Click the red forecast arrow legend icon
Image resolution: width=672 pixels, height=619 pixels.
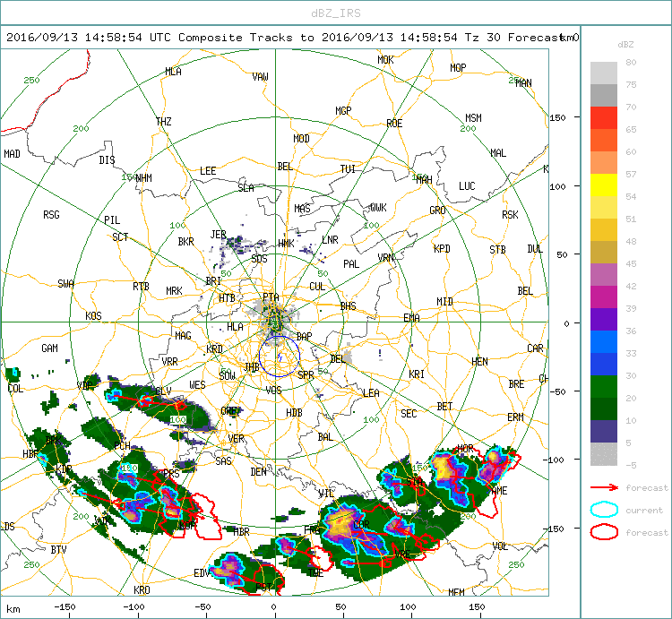click(604, 487)
